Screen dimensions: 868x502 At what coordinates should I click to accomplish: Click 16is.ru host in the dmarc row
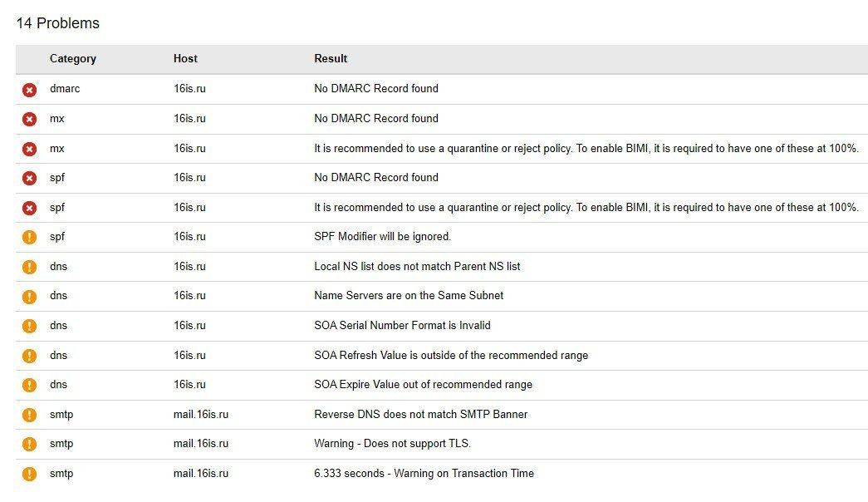pyautogui.click(x=189, y=89)
